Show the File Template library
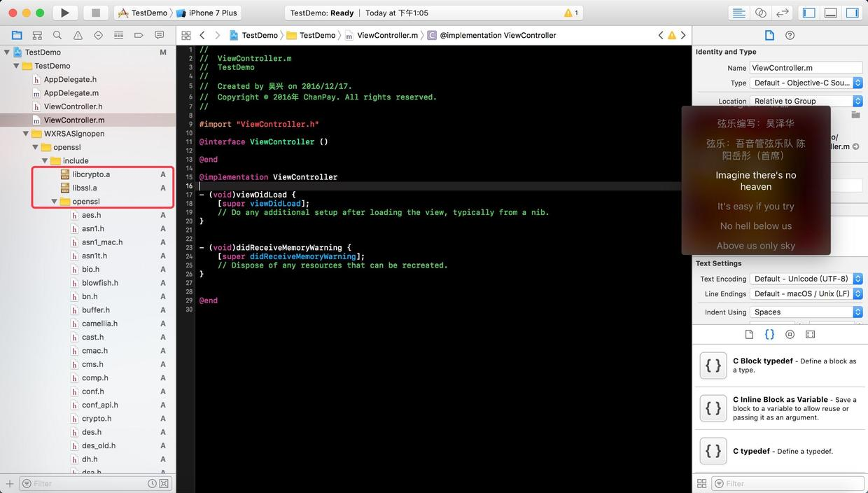The image size is (868, 493). click(x=749, y=335)
